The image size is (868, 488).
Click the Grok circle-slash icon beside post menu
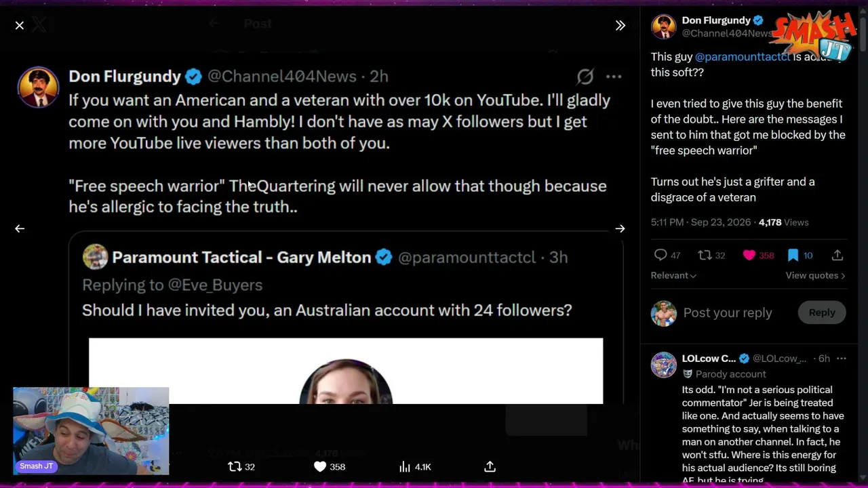[585, 77]
